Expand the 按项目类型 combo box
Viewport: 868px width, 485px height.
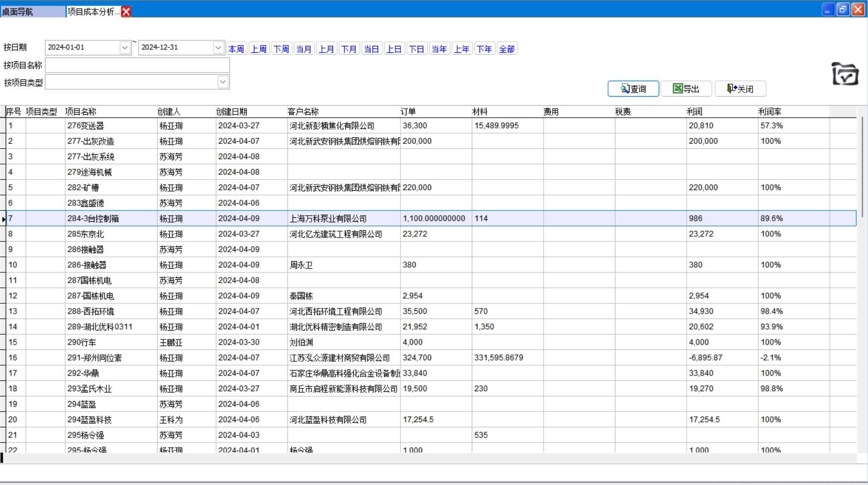coord(223,82)
